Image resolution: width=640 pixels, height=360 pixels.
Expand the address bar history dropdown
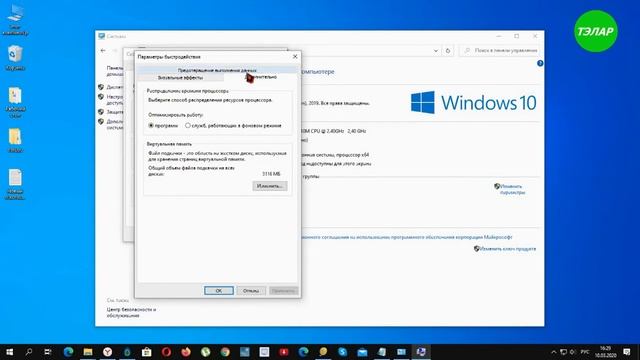[x=436, y=51]
